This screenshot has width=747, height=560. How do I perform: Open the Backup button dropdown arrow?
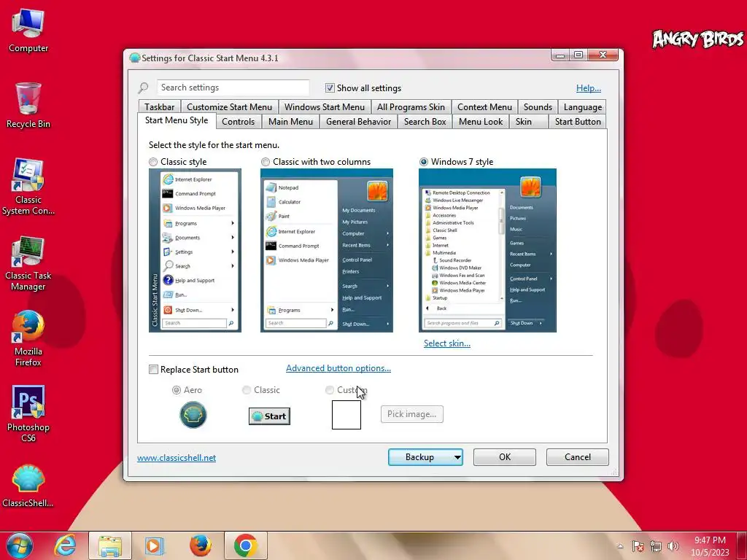[x=457, y=457]
